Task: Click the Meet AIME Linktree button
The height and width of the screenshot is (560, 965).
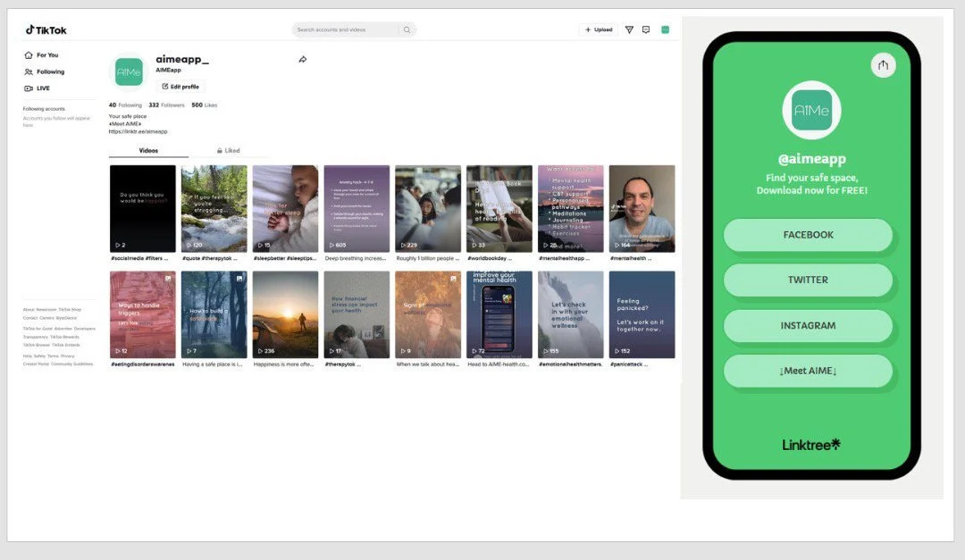Action: point(807,370)
